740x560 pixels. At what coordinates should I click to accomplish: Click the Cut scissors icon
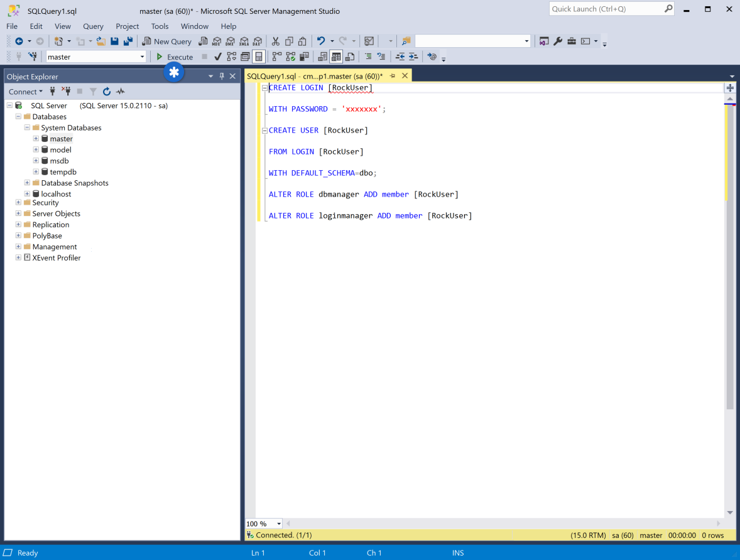[276, 41]
